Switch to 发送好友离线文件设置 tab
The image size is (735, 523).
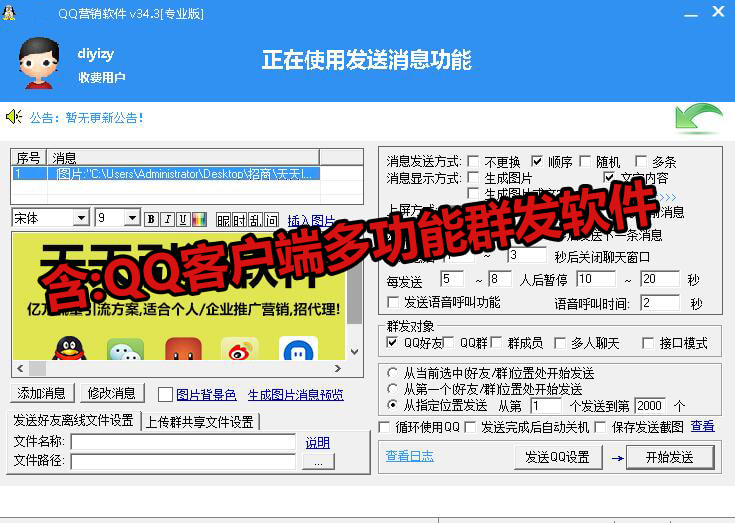[74, 420]
